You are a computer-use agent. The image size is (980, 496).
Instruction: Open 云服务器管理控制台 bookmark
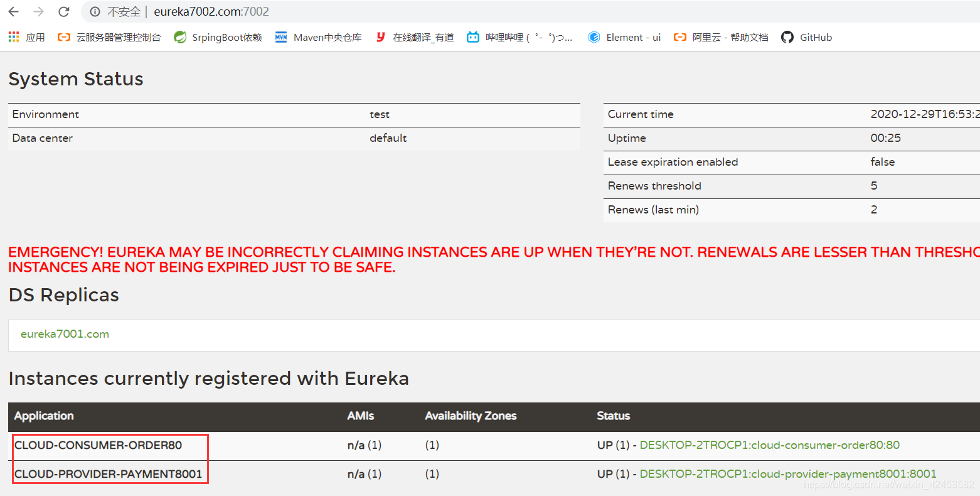click(x=109, y=37)
